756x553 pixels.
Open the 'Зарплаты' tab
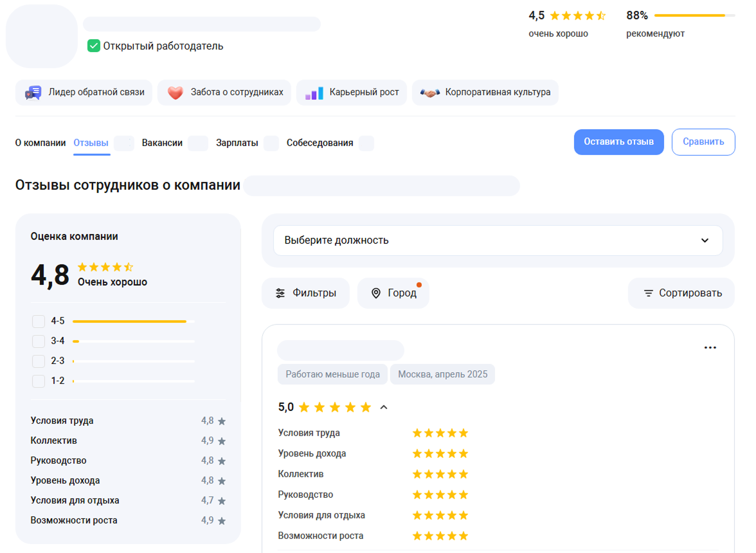point(237,143)
